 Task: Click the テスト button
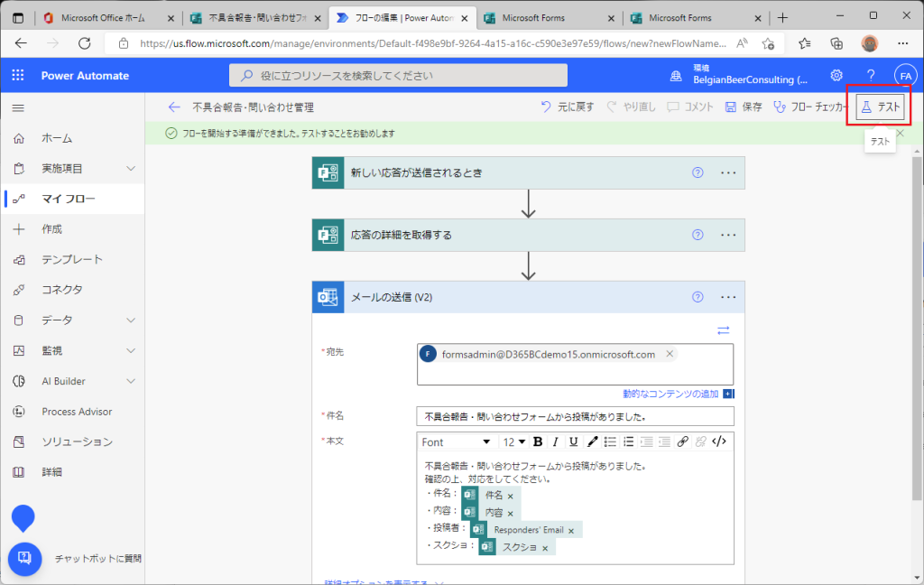[x=881, y=107]
